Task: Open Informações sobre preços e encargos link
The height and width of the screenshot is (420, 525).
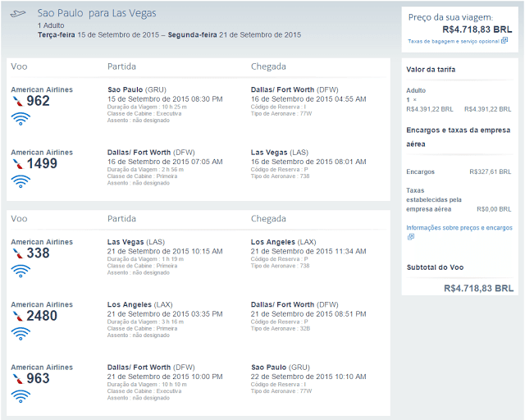Action: 459,228
